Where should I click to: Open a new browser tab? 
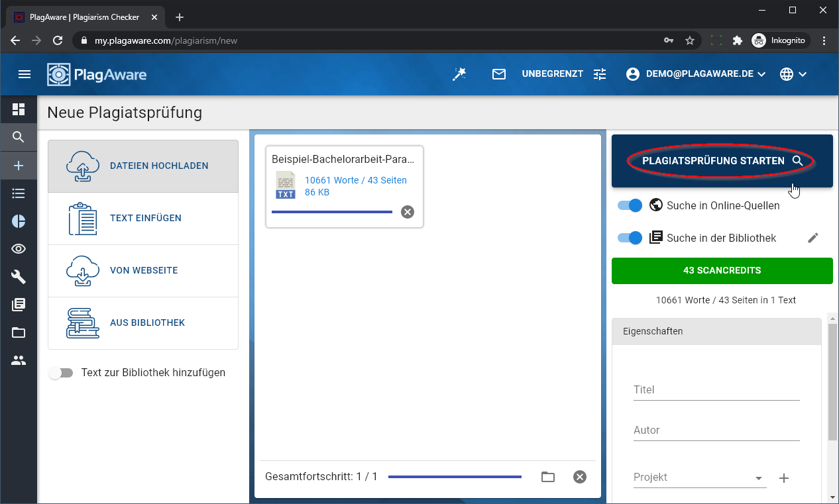pos(180,17)
